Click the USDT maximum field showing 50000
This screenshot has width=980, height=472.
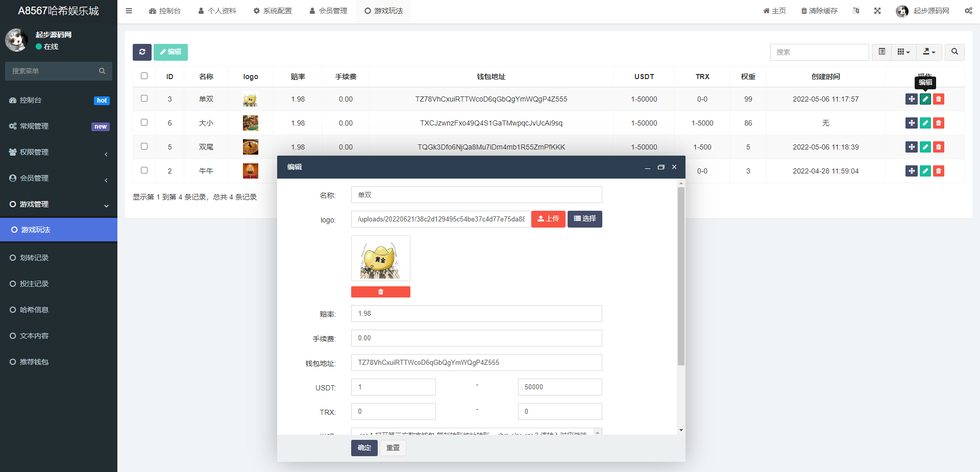pos(560,387)
